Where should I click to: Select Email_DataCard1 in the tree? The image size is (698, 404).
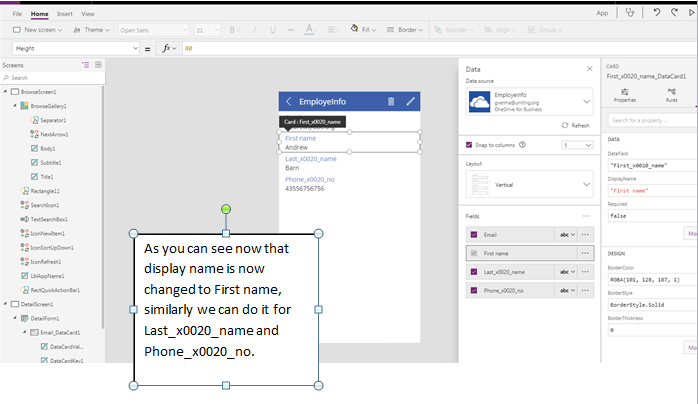pos(60,332)
